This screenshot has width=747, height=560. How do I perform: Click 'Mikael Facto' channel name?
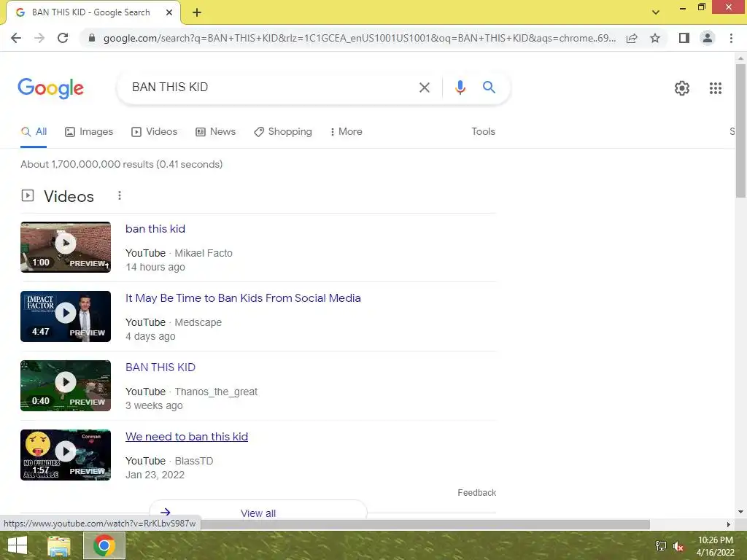(204, 253)
